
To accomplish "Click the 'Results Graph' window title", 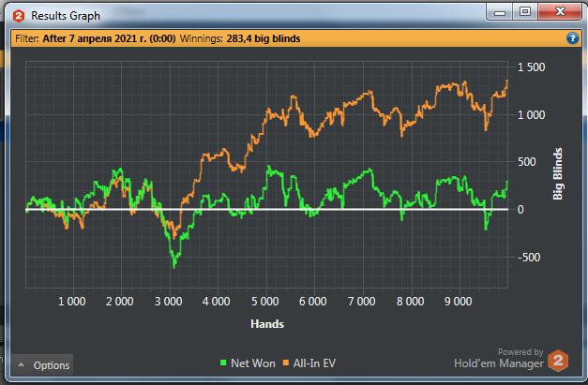I will coord(66,16).
